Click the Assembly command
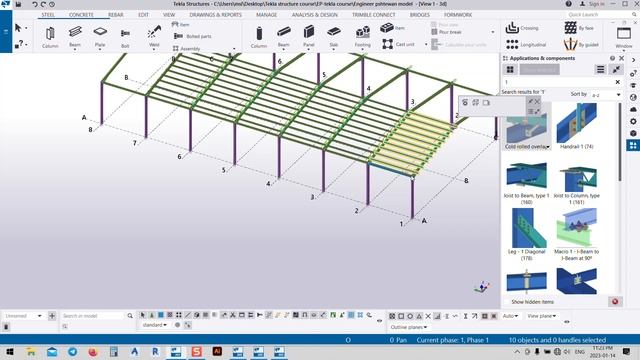This screenshot has width=640, height=360. (187, 48)
